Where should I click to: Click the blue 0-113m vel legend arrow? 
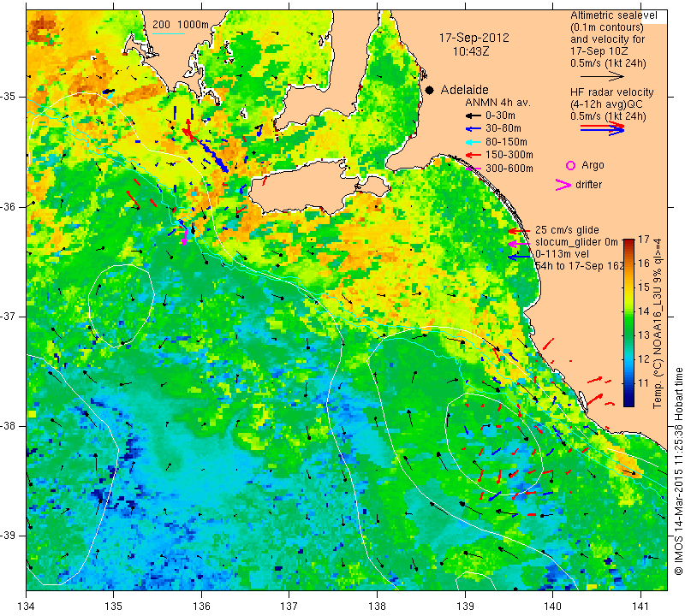[519, 258]
